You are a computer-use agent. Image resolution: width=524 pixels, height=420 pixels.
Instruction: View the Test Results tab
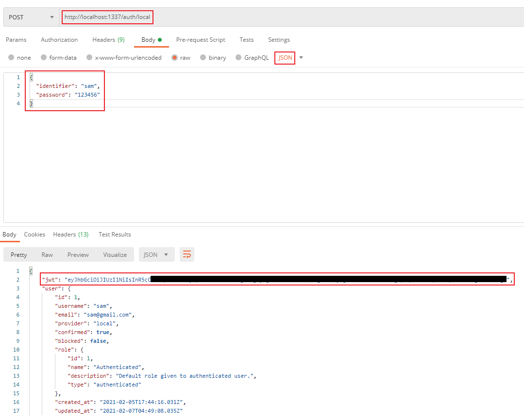coord(115,235)
